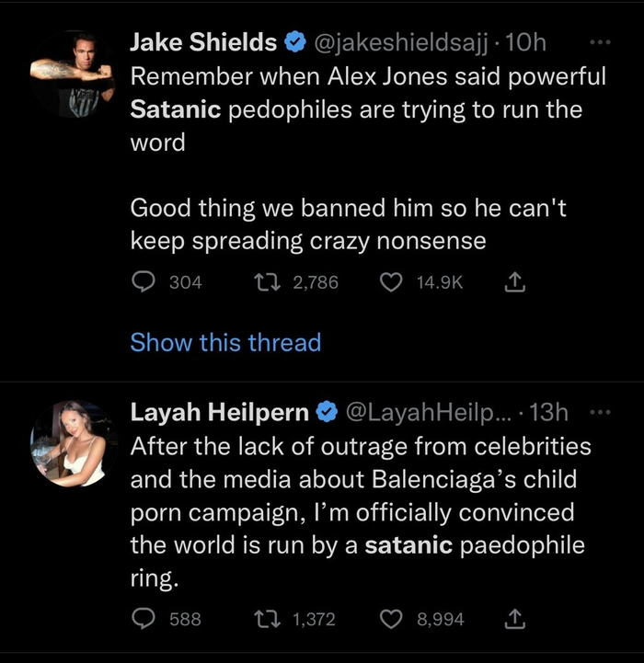Click the Jake Shields display name
Viewport: 644px width, 663px height.
coord(203,42)
